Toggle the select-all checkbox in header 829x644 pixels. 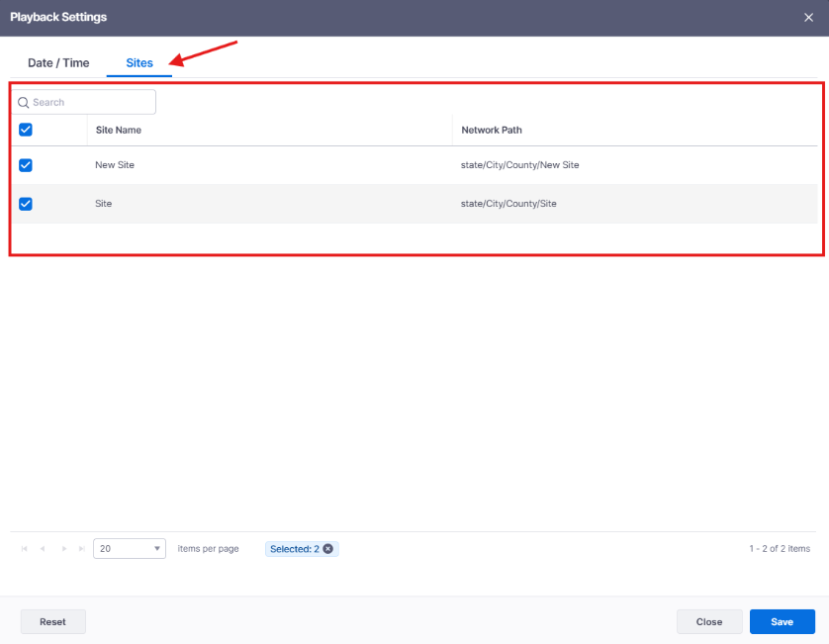[x=26, y=130]
